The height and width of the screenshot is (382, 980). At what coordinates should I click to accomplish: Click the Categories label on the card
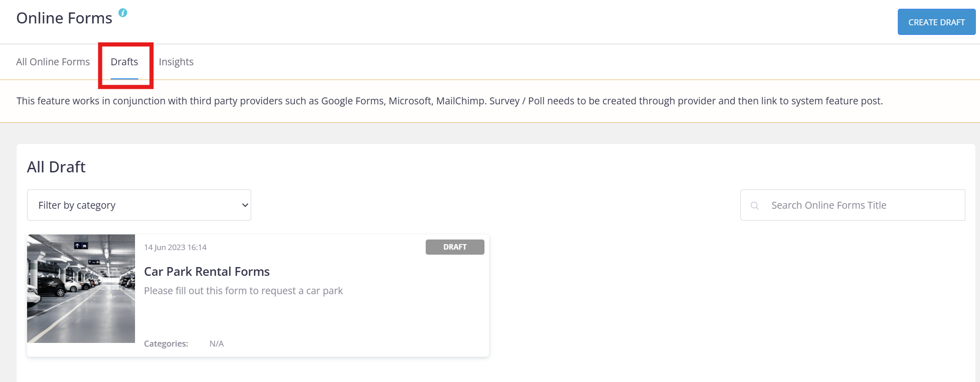(166, 343)
